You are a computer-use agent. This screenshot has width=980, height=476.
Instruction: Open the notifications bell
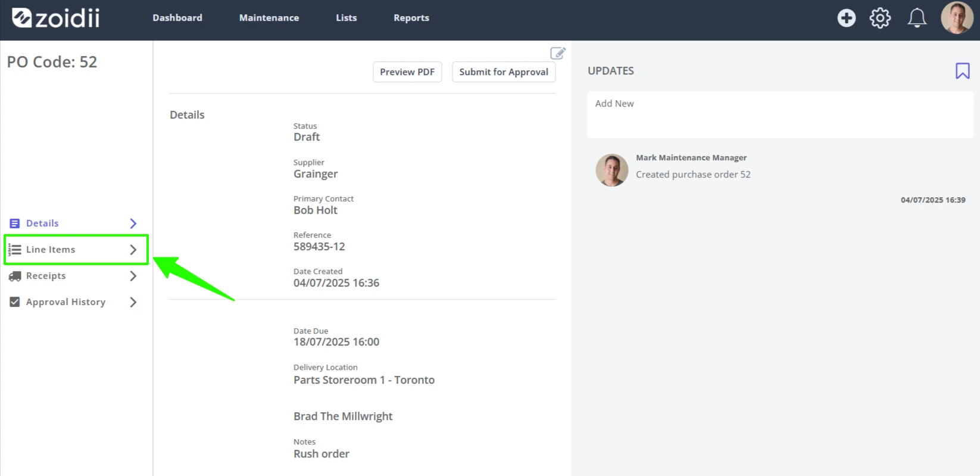click(x=917, y=18)
